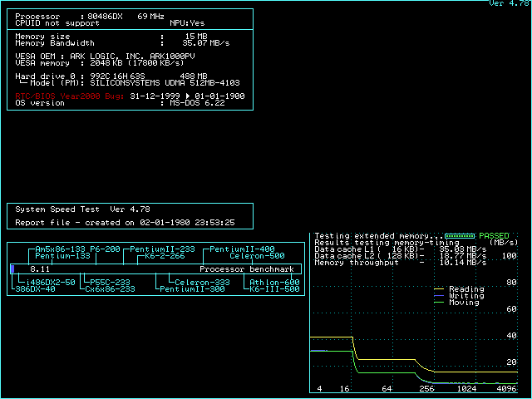Select Hard drive 0 geometry 992C 16H 63S
This screenshot has width=532, height=399.
tap(118, 76)
